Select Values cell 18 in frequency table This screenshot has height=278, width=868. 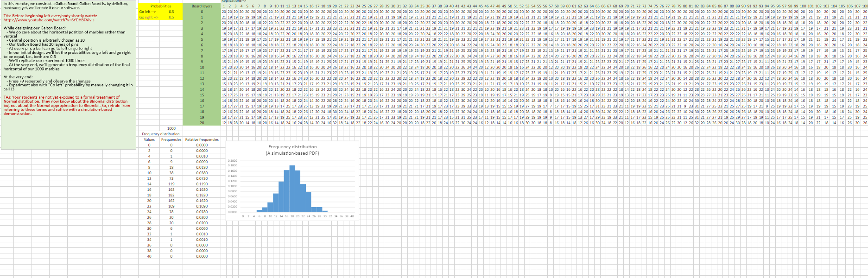pyautogui.click(x=149, y=195)
